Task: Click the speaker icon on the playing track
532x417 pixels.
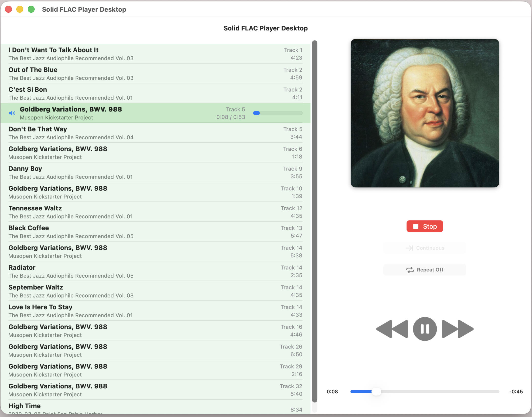Action: [12, 113]
